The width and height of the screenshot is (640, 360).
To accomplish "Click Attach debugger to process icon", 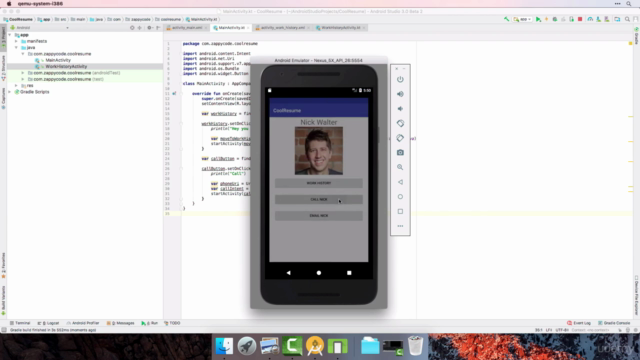I will point(571,19).
